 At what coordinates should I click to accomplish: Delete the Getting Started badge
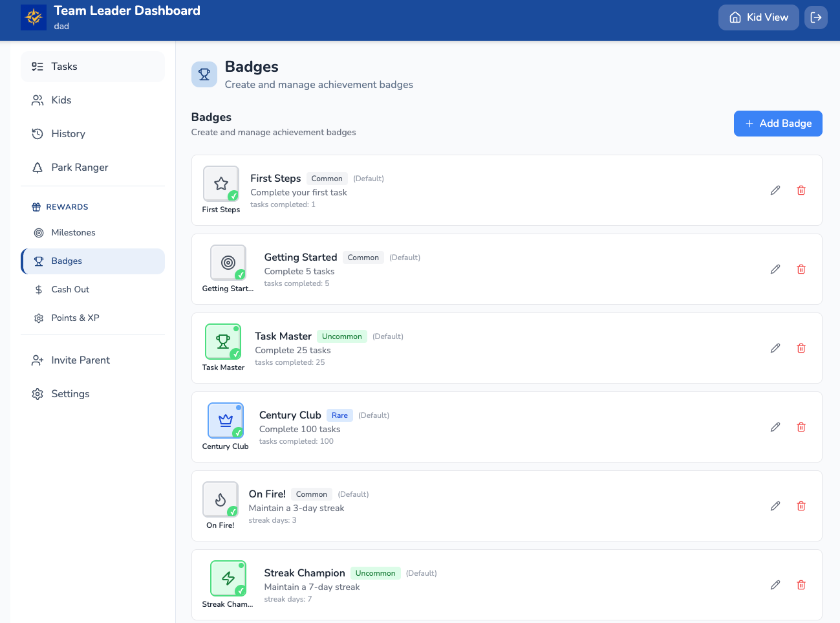(801, 269)
